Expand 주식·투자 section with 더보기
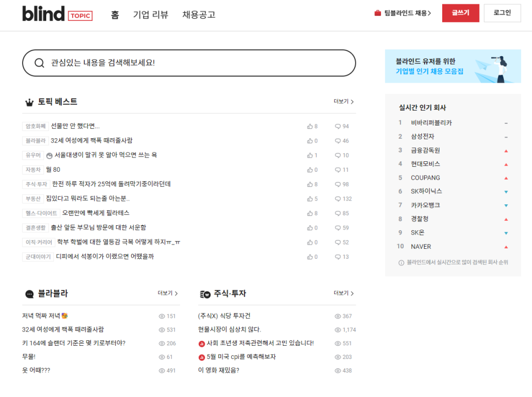The height and width of the screenshot is (397, 532). pyautogui.click(x=343, y=293)
